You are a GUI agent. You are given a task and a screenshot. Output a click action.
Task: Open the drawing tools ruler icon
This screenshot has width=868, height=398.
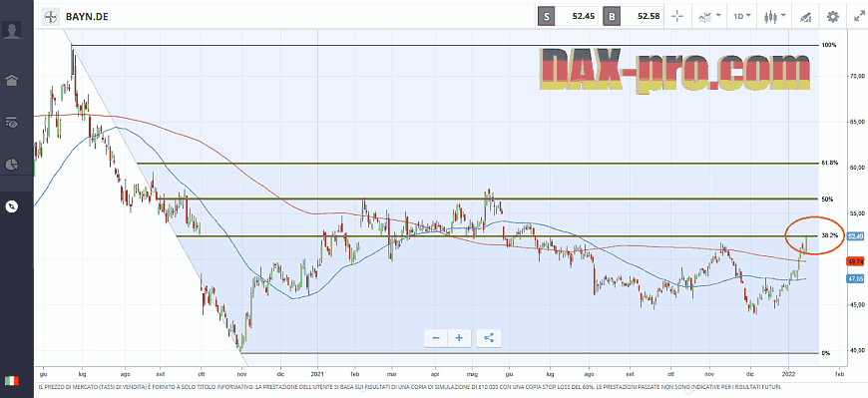[805, 17]
